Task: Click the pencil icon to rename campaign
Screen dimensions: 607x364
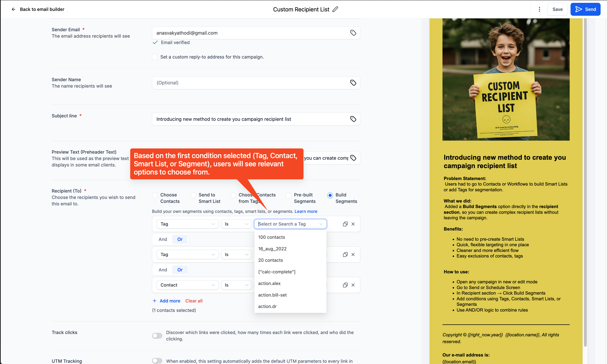Action: [335, 9]
